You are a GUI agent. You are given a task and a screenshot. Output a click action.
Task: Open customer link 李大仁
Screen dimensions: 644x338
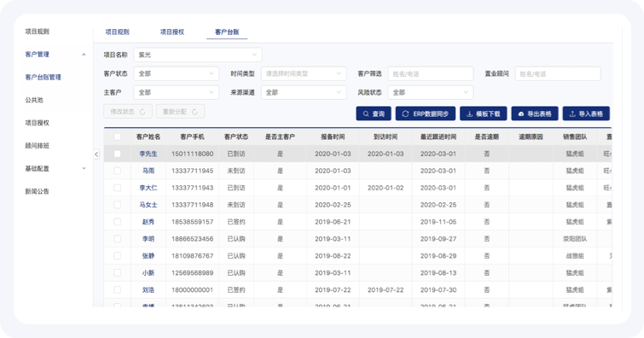(x=148, y=188)
